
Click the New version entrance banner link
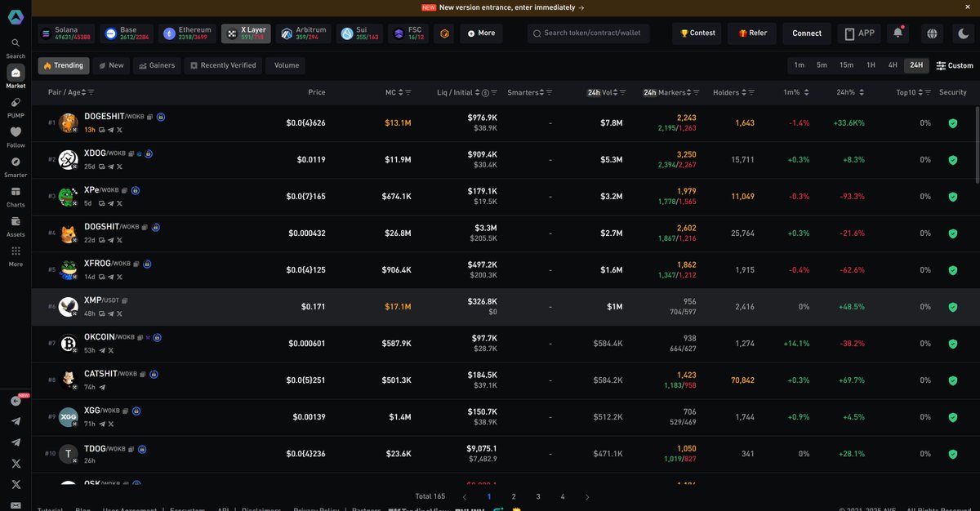511,7
